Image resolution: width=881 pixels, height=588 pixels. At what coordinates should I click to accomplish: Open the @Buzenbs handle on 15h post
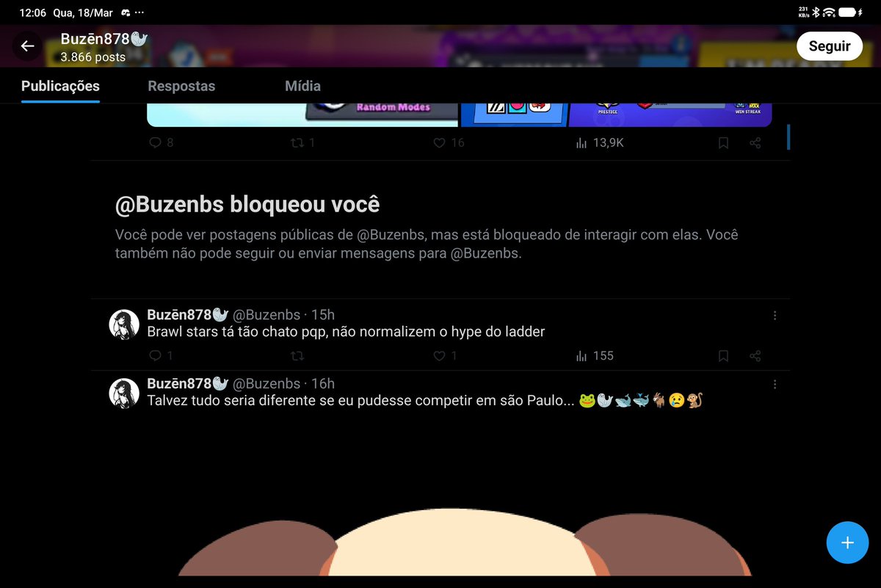click(267, 315)
